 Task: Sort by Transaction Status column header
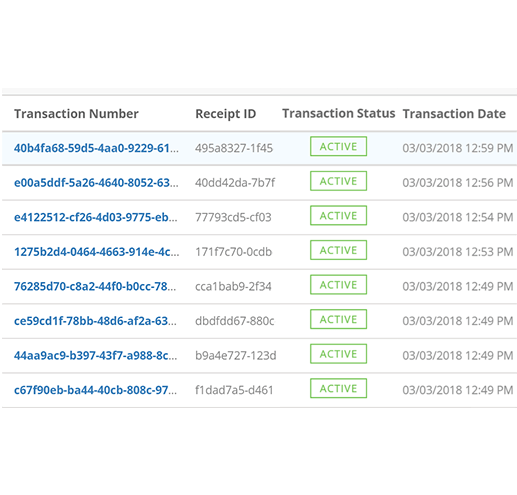click(339, 114)
